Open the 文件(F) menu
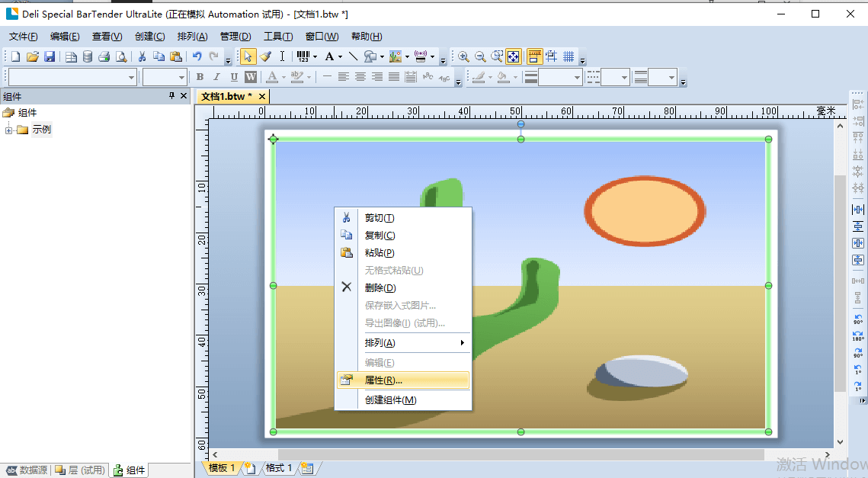This screenshot has height=478, width=868. [x=24, y=37]
